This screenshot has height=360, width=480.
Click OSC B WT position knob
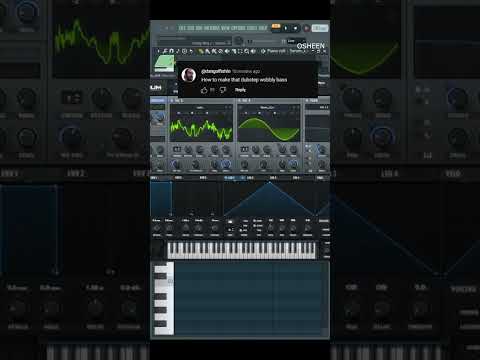pos(244,164)
